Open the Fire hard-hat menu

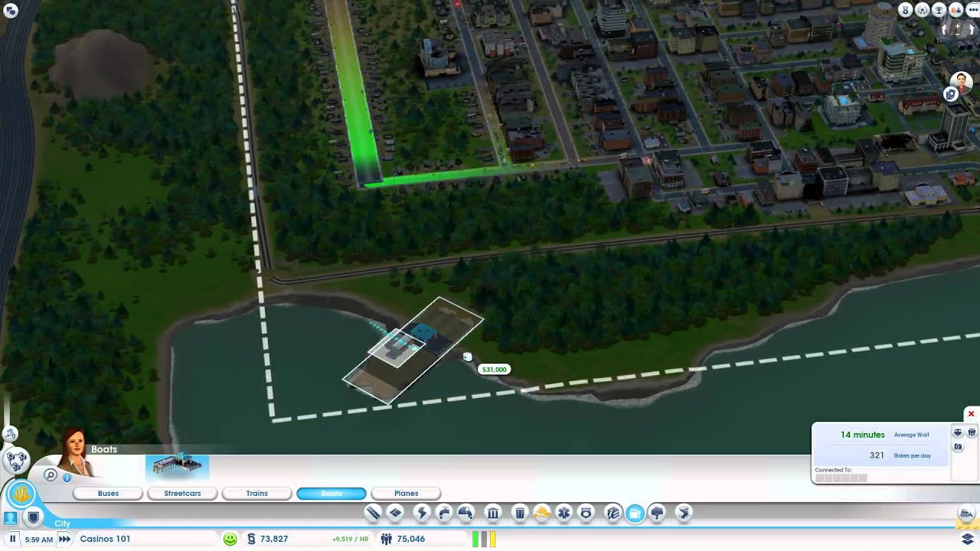tap(542, 513)
